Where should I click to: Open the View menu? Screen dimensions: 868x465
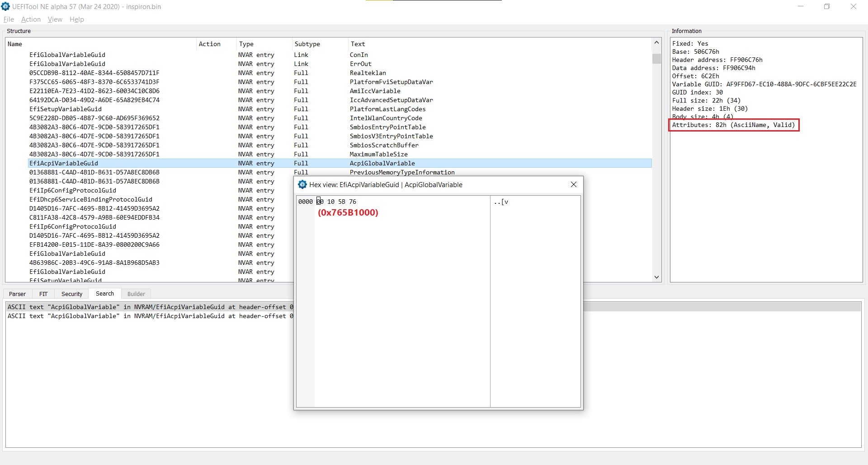point(55,19)
